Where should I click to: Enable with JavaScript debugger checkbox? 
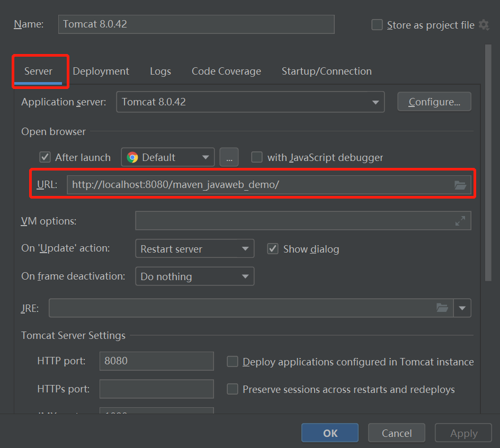click(257, 157)
